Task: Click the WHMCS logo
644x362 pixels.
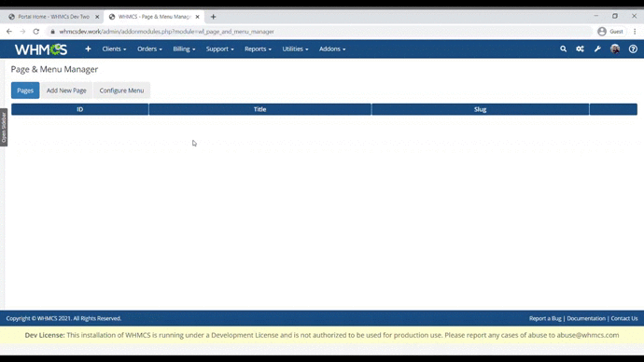Action: (41, 49)
